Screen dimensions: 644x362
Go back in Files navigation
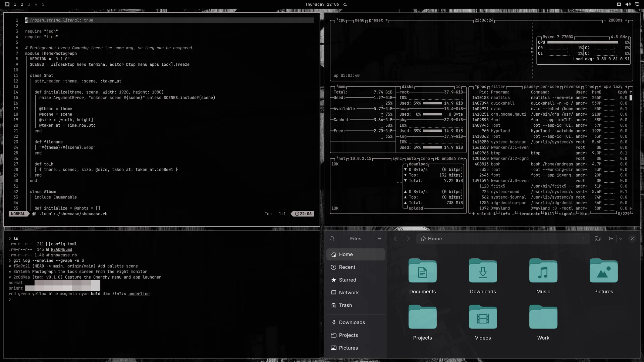coord(395,239)
